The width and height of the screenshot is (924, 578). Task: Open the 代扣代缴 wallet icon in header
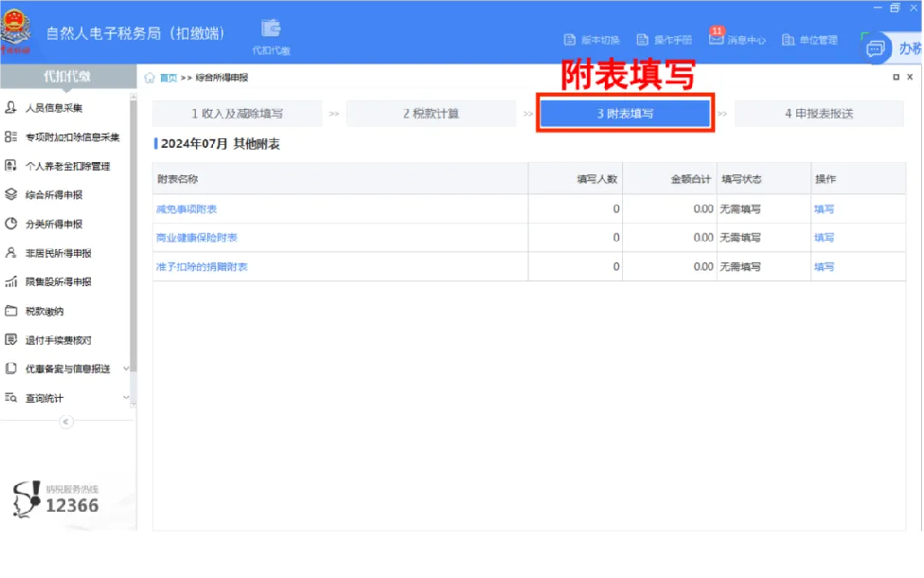pos(271,27)
